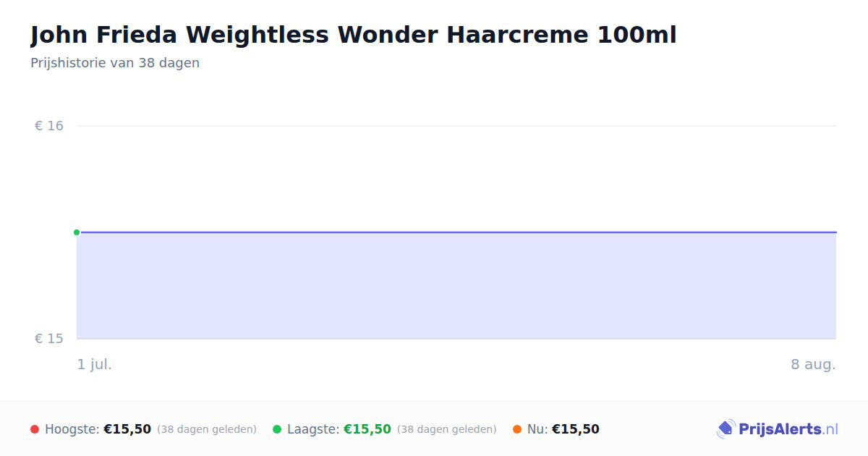Click the shaded area under price line
Viewport: 868px width, 456px height.
(x=456, y=286)
